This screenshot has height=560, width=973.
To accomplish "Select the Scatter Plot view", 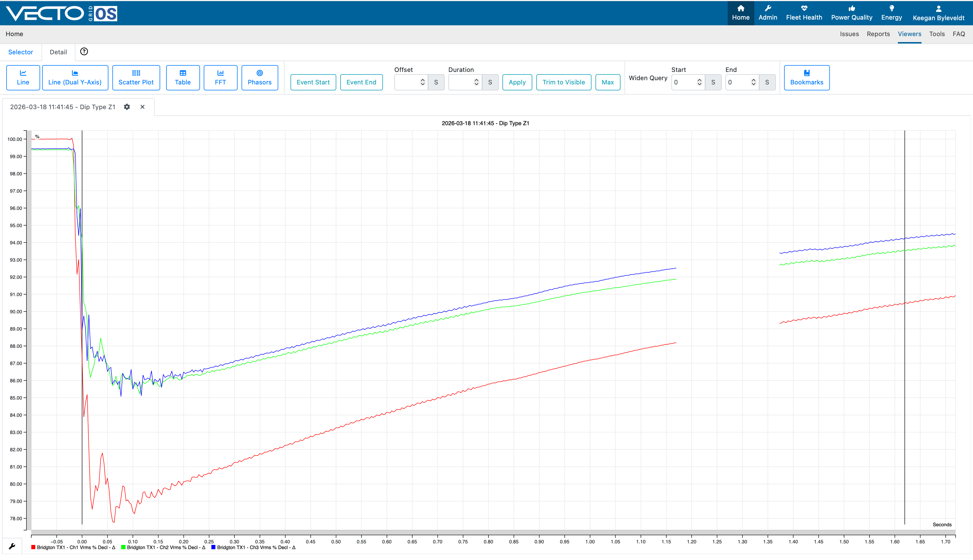I will point(136,78).
